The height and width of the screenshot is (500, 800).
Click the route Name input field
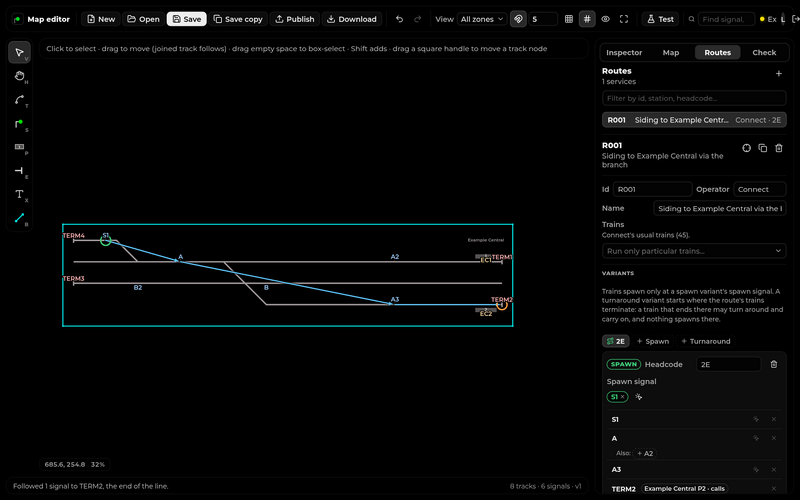(720, 208)
